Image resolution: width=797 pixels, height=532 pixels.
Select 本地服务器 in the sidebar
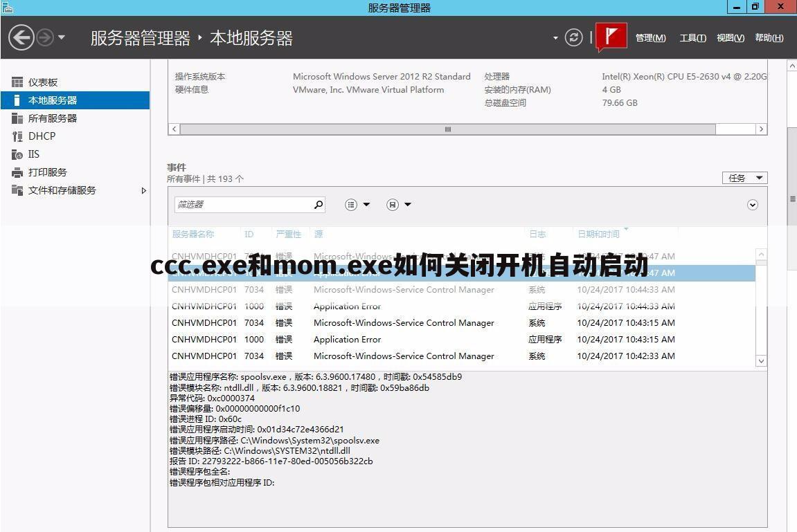click(75, 100)
